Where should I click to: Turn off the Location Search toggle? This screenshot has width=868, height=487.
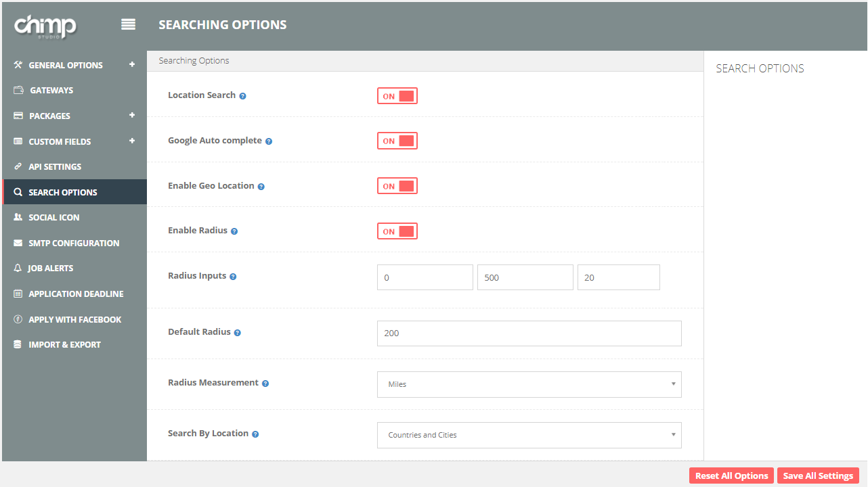tap(397, 96)
